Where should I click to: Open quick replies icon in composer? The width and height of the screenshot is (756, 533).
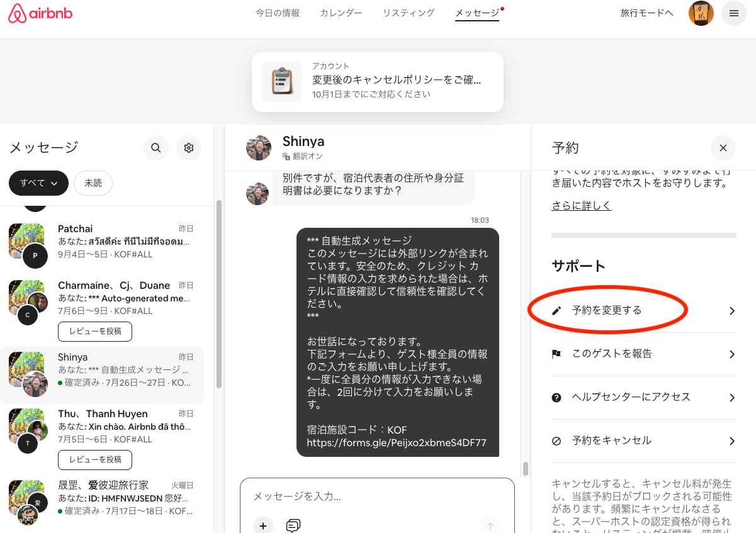[293, 525]
